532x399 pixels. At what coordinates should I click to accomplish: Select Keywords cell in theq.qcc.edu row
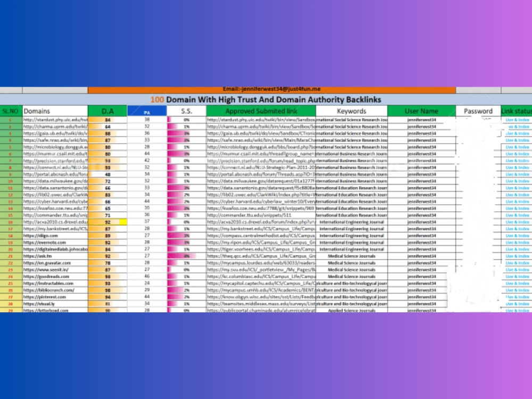pyautogui.click(x=352, y=256)
